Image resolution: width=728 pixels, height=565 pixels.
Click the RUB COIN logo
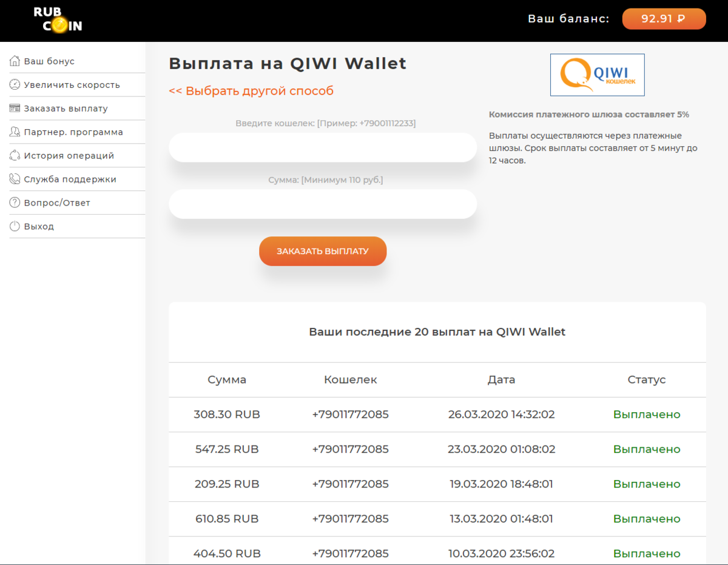(58, 19)
